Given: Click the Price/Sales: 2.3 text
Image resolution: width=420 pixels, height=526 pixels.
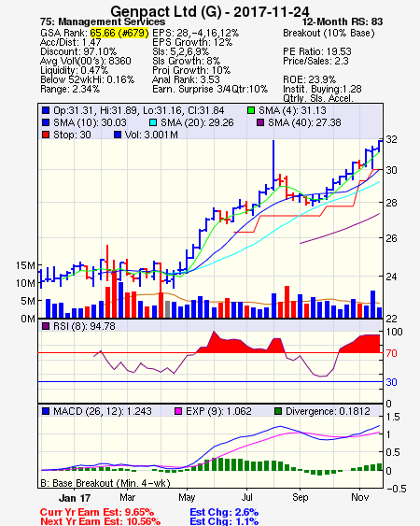Looking at the screenshot, I should [x=315, y=61].
